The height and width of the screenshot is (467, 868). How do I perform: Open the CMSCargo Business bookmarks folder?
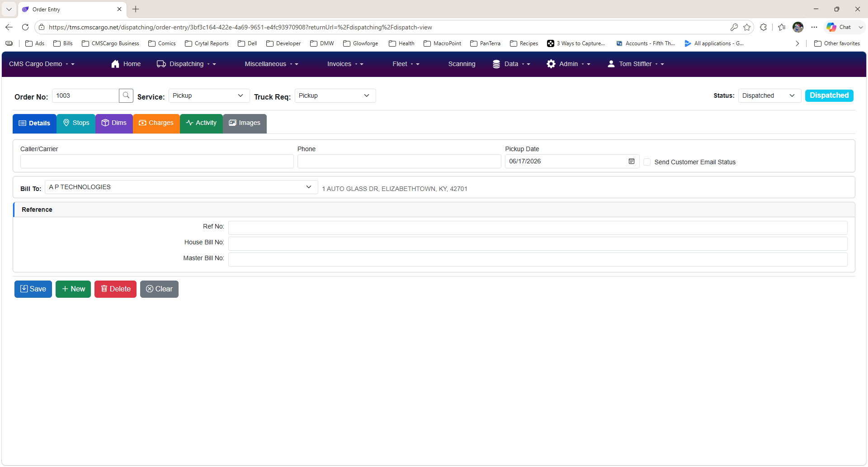pyautogui.click(x=110, y=43)
